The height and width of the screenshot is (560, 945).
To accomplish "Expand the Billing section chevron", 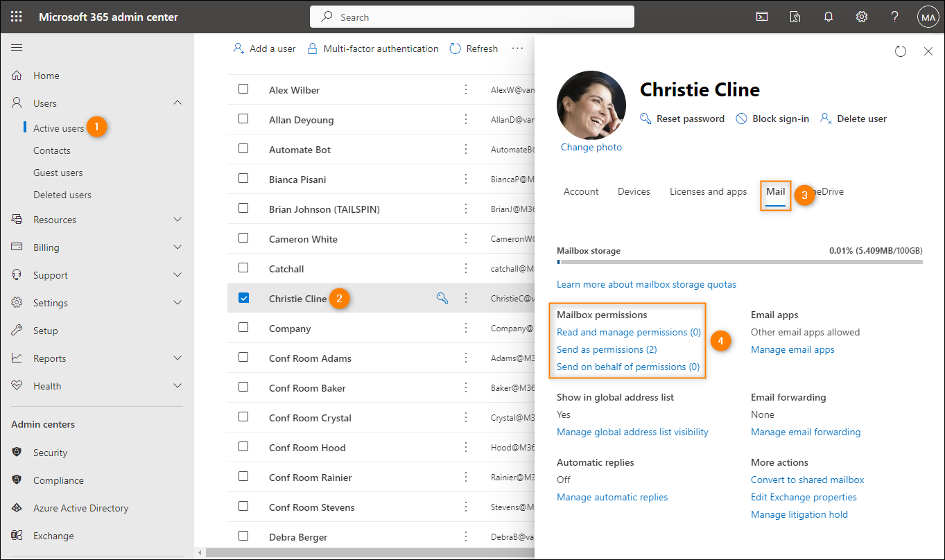I will (177, 247).
